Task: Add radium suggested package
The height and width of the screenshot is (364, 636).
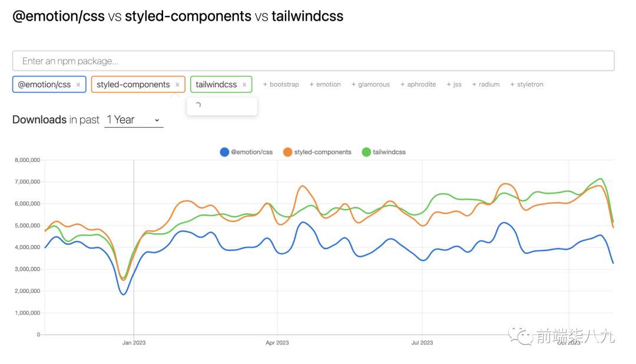Action: (x=485, y=84)
